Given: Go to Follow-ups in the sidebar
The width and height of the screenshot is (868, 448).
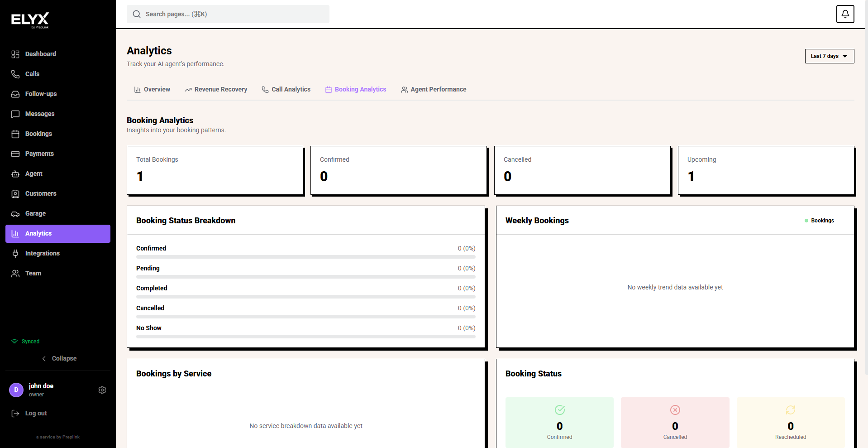Looking at the screenshot, I should coord(58,94).
